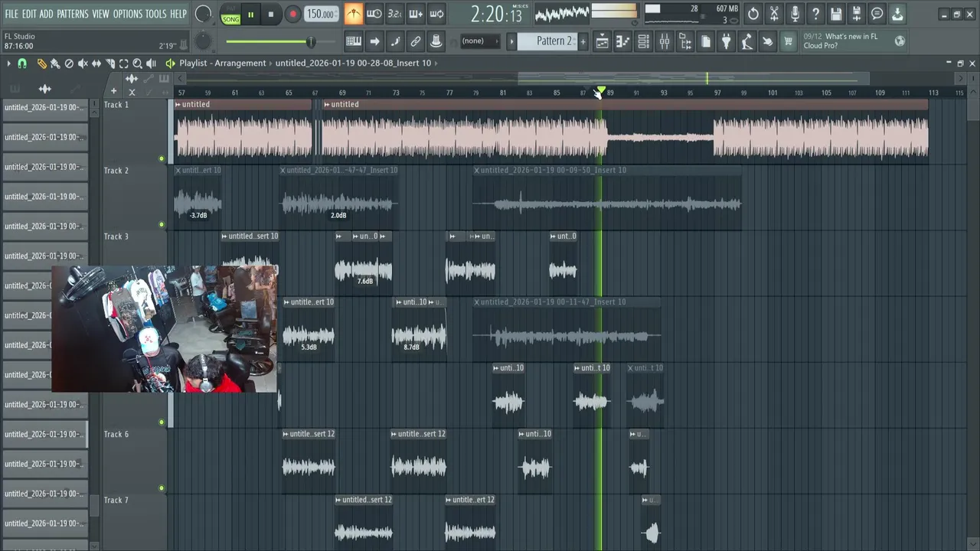Open the FILE menu
The height and width of the screenshot is (551, 980).
(11, 14)
